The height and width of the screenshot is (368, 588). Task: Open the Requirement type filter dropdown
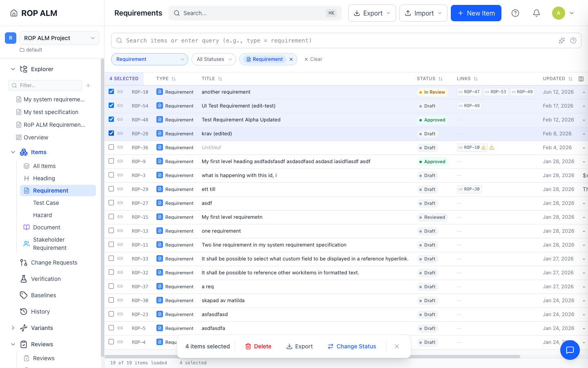[149, 59]
